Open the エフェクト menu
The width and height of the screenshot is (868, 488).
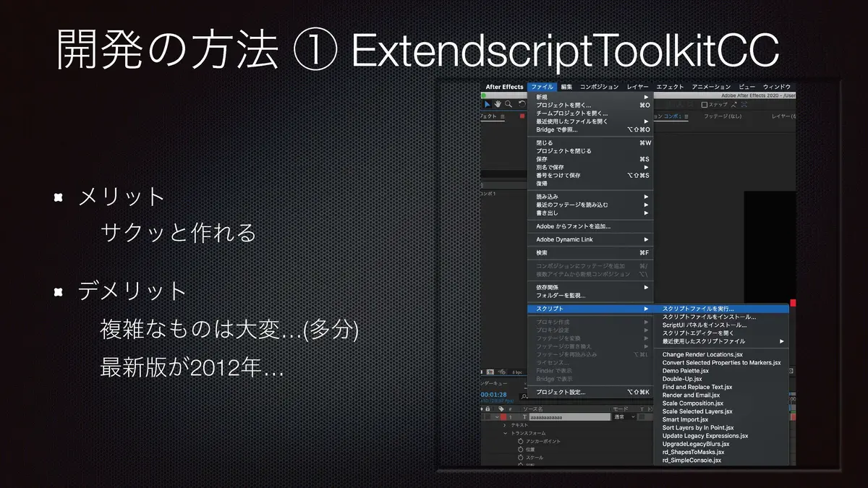pos(670,87)
